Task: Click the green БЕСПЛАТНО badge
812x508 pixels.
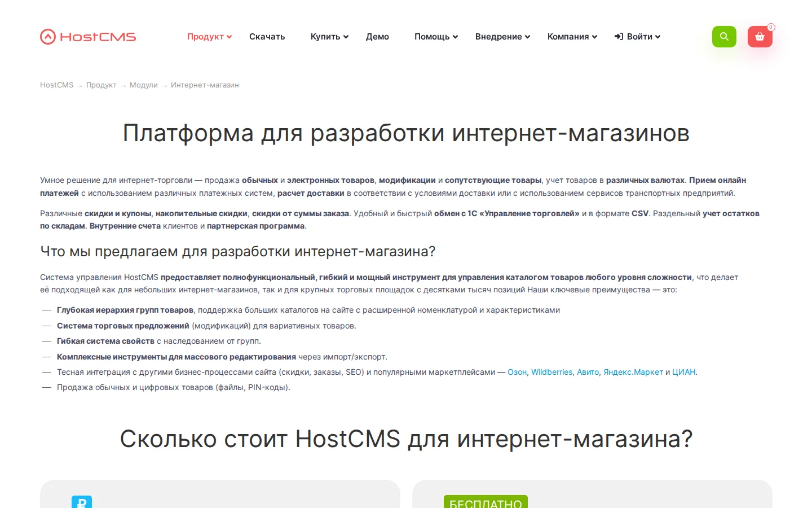Action: click(x=486, y=502)
